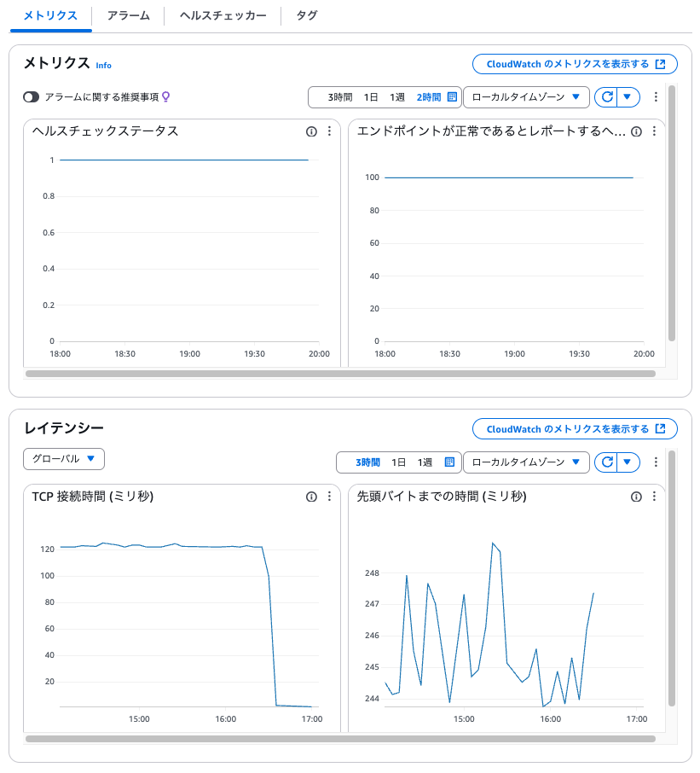Switch to the タグ tab
This screenshot has height=773, width=700.
pyautogui.click(x=306, y=15)
